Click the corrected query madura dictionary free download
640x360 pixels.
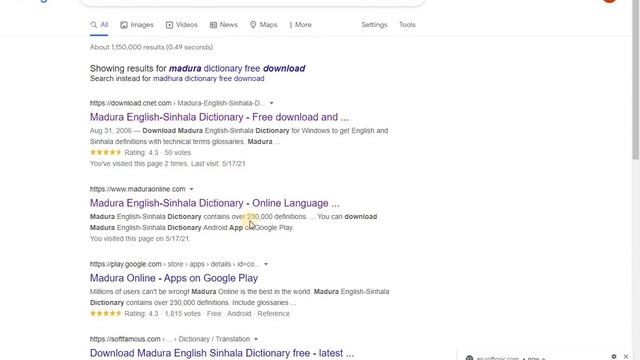[237, 68]
